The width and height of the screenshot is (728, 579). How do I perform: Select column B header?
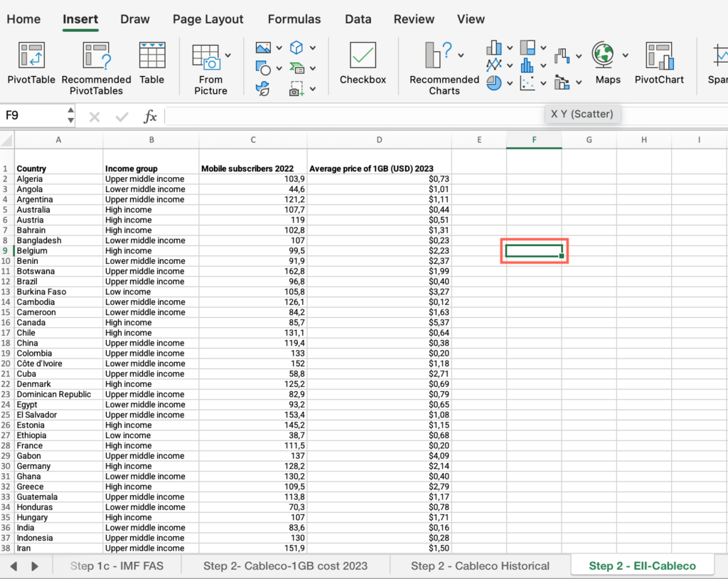(x=151, y=140)
